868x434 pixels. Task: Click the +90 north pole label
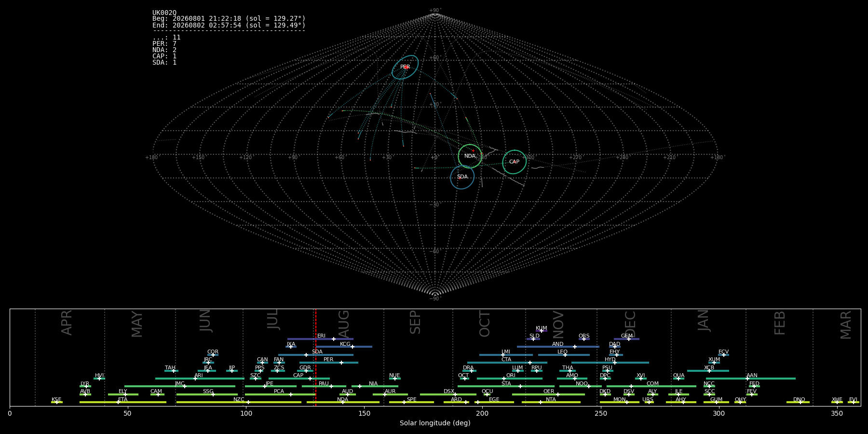pyautogui.click(x=435, y=10)
